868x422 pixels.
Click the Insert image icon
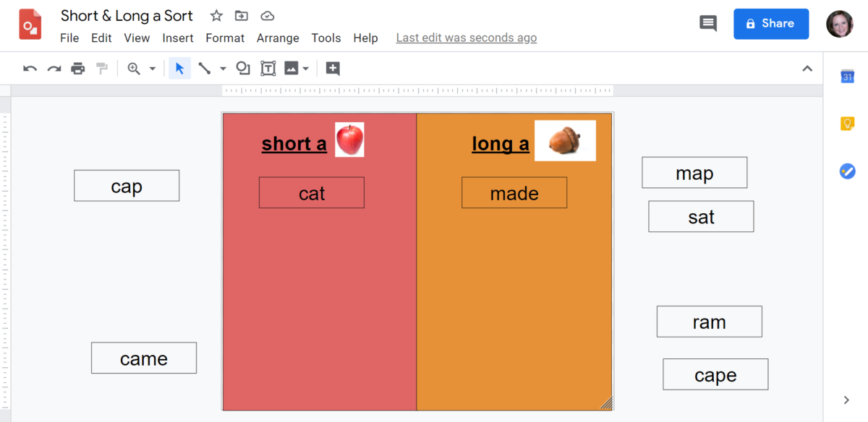(292, 69)
